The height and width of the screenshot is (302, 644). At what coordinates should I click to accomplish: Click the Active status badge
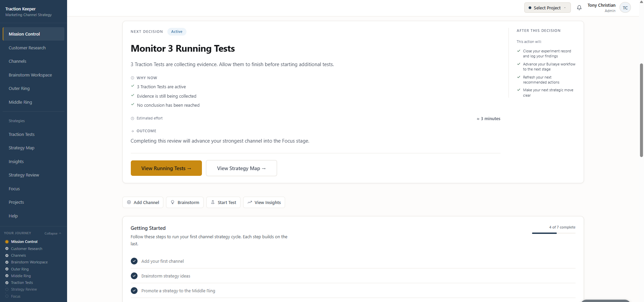coord(177,32)
